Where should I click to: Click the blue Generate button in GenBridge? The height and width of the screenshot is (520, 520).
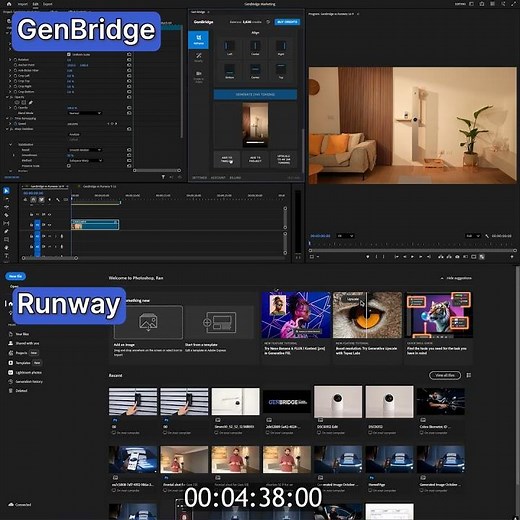tap(255, 94)
